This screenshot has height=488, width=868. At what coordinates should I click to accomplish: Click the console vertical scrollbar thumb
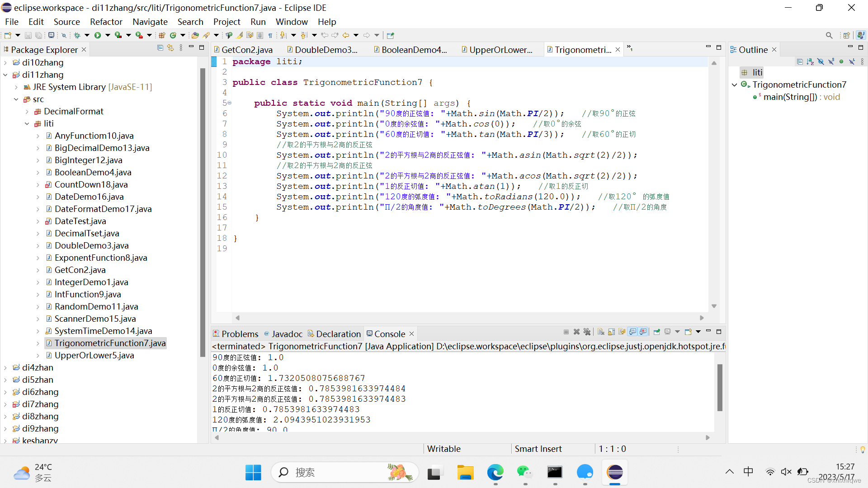tap(720, 387)
